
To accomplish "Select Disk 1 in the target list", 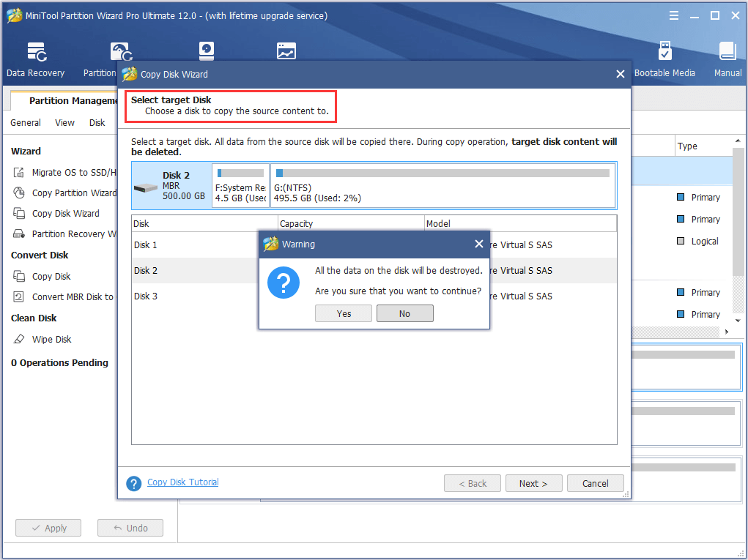I will coord(145,245).
